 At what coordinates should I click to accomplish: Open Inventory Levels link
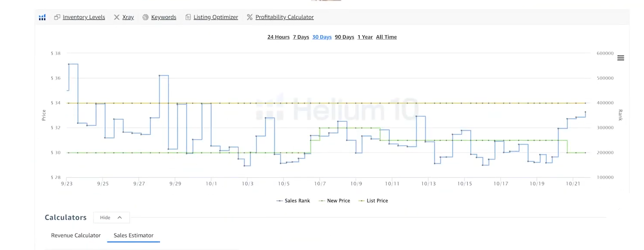click(84, 17)
